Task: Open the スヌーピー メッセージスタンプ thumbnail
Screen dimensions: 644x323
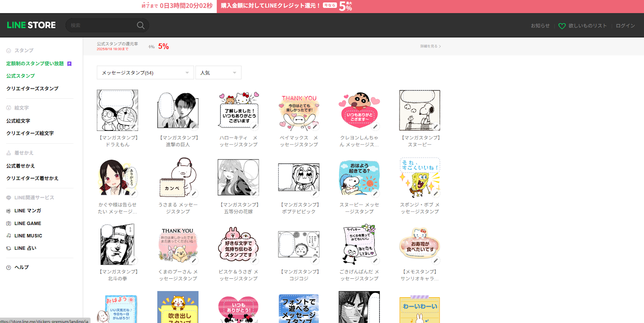Action: pos(359,178)
